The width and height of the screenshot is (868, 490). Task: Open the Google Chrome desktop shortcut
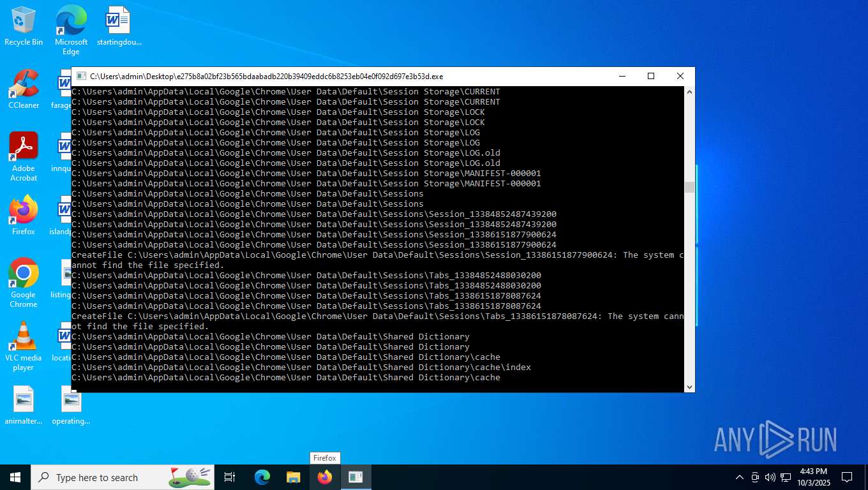[24, 283]
